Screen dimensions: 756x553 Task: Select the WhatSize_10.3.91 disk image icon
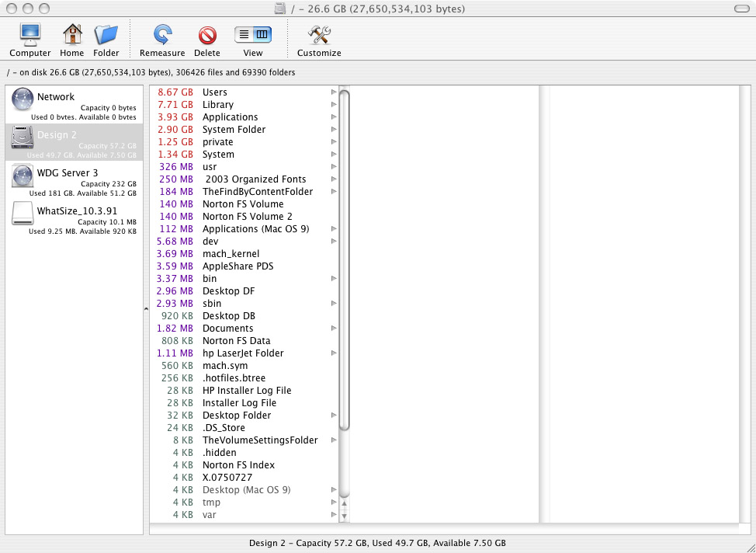click(x=23, y=214)
